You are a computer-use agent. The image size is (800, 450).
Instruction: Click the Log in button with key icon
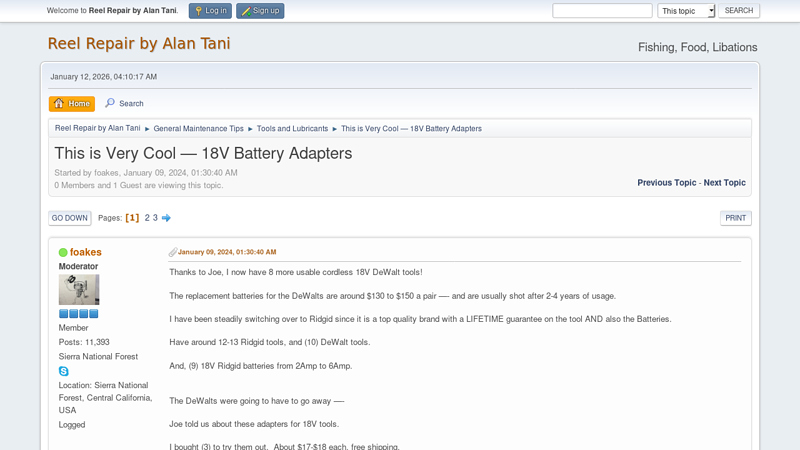coord(210,11)
